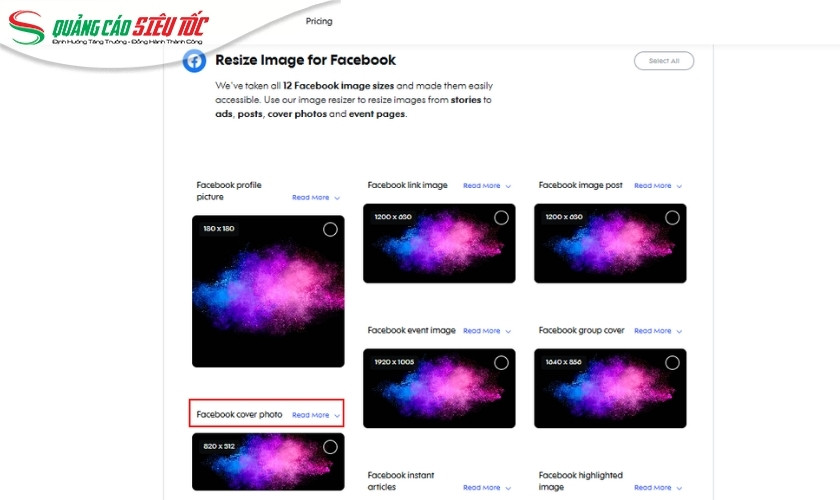
Task: Open the Pricing menu item
Action: 319,21
